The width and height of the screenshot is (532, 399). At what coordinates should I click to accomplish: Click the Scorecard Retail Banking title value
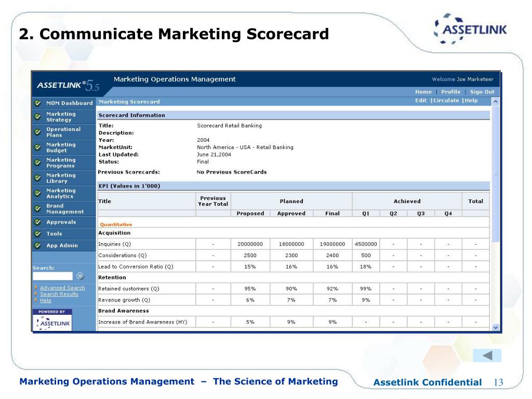coord(229,126)
